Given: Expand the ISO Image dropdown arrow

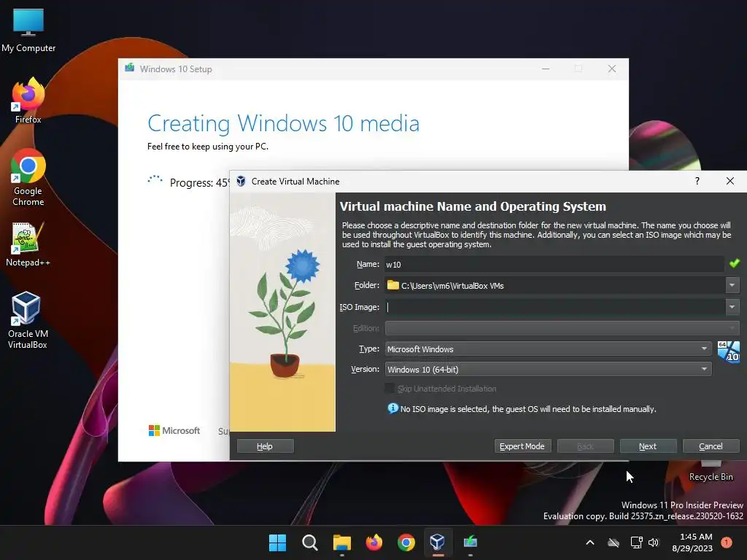Looking at the screenshot, I should (732, 307).
